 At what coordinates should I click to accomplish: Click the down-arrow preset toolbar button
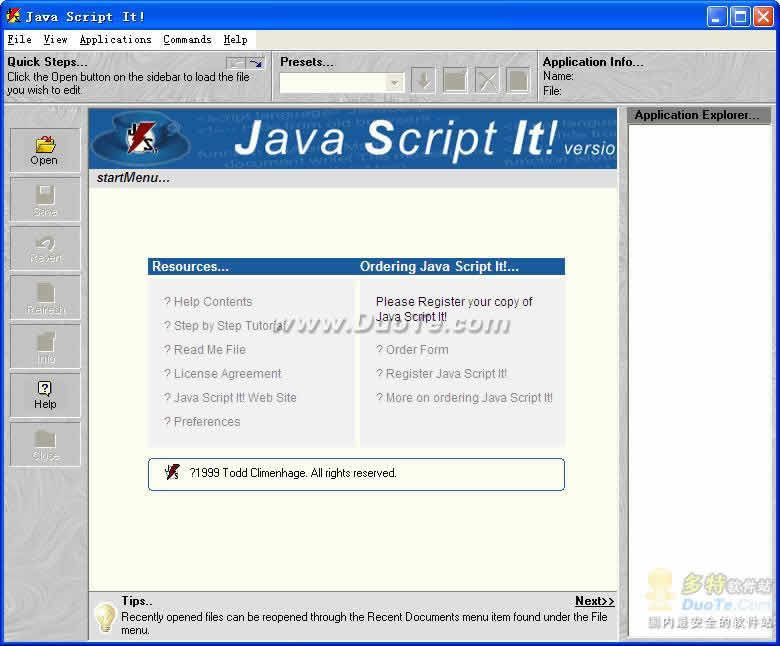point(424,81)
